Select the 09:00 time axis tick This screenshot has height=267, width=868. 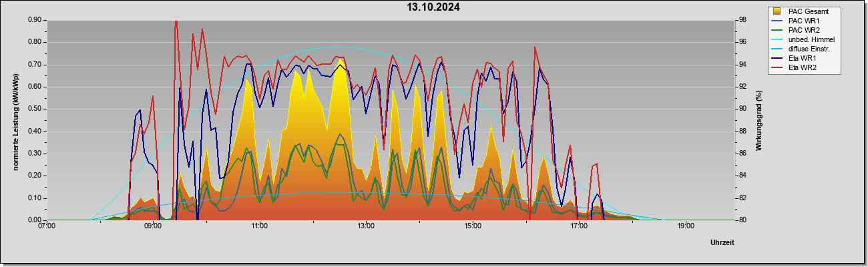(153, 226)
